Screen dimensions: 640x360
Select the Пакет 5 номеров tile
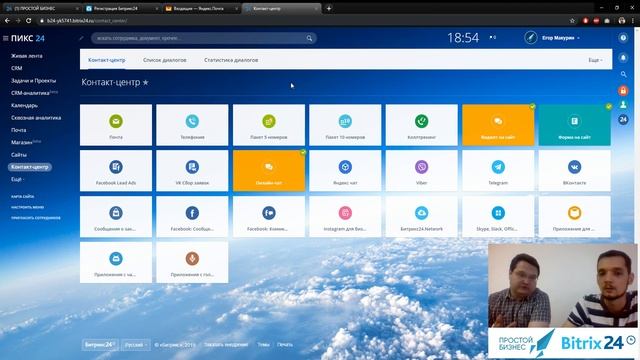(x=269, y=125)
